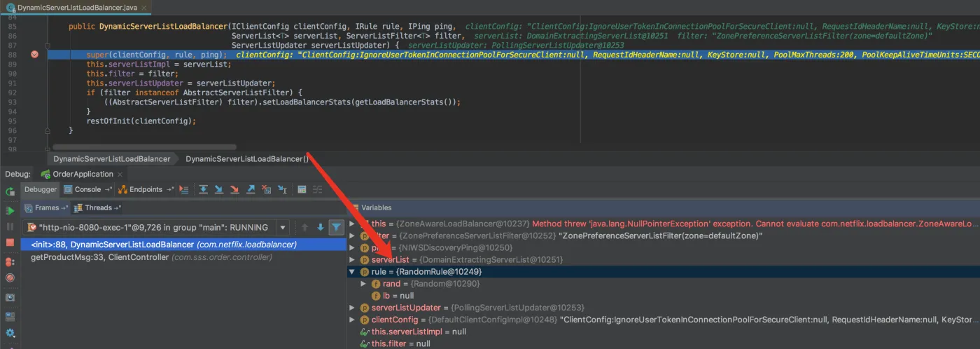Open the Evaluate Expression calculator icon
This screenshot has width=980, height=349.
click(302, 189)
